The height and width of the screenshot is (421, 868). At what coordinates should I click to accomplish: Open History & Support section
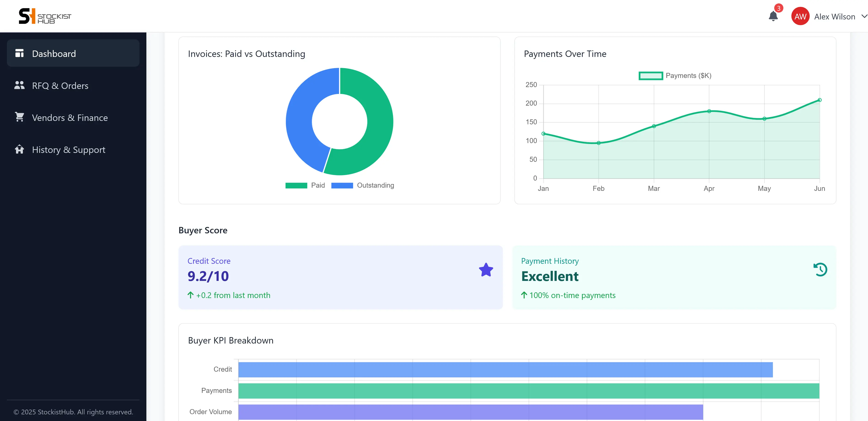[73, 149]
